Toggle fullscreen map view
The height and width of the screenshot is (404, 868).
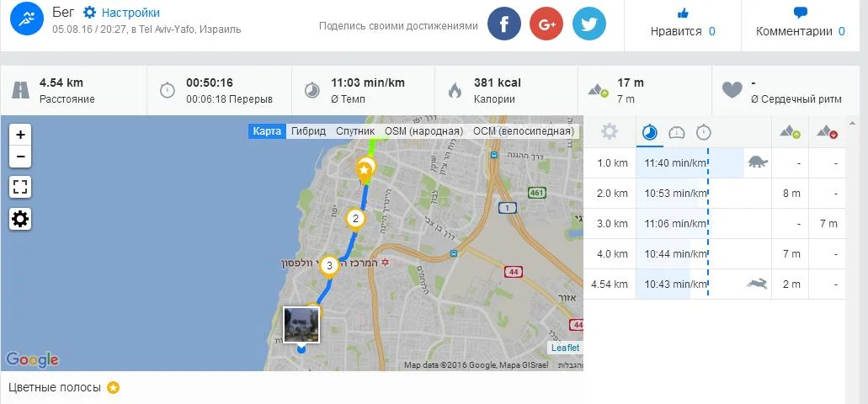(x=20, y=188)
